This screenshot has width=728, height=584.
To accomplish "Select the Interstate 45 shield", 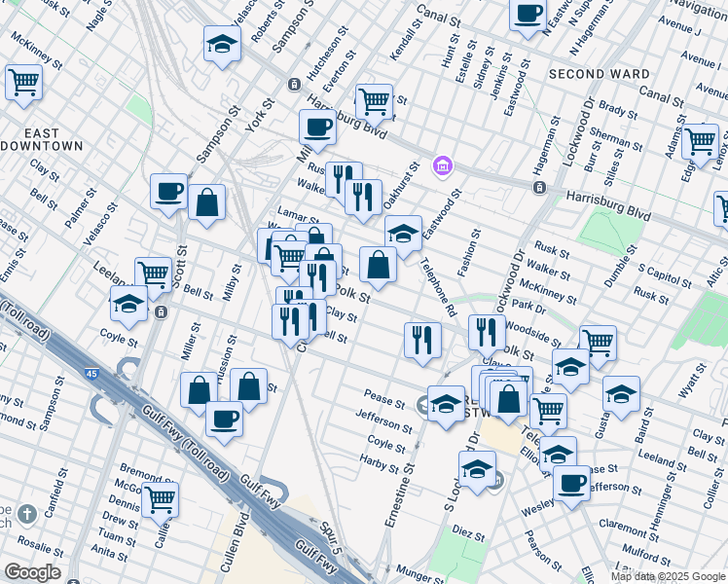I will coord(91,373).
